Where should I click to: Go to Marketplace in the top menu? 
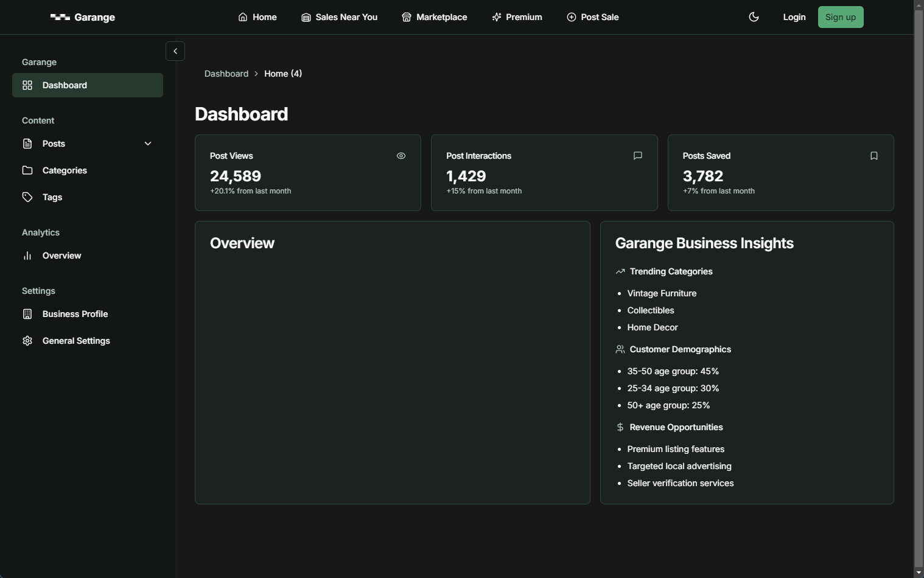tap(435, 17)
